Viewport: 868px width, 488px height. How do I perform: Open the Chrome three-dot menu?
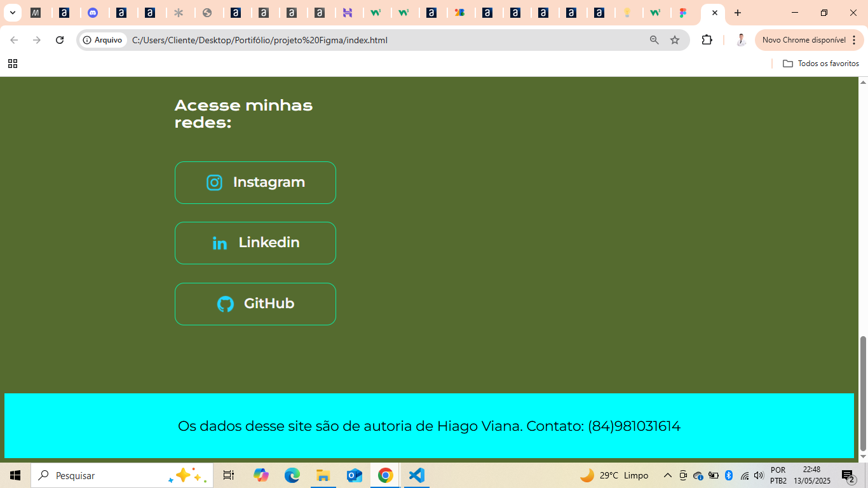tap(854, 40)
